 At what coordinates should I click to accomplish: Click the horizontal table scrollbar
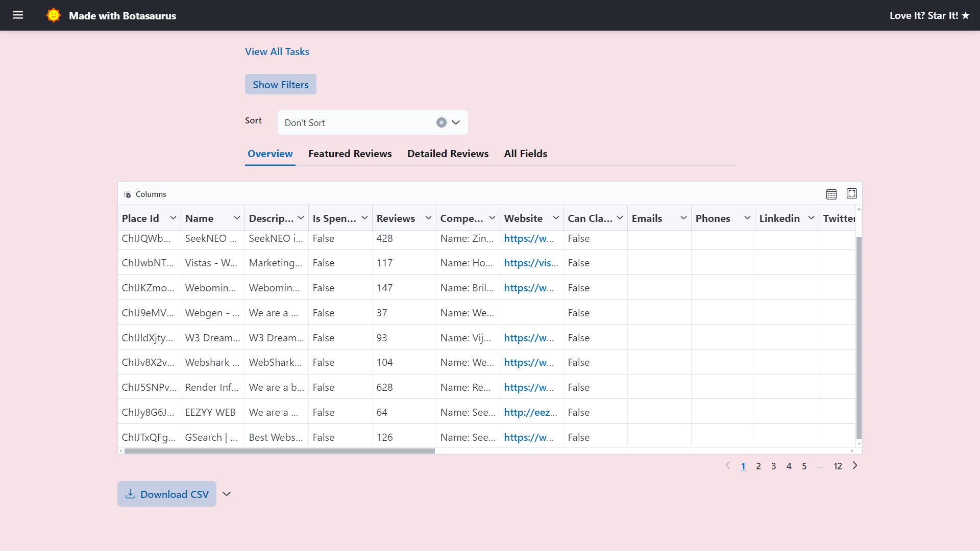click(279, 451)
